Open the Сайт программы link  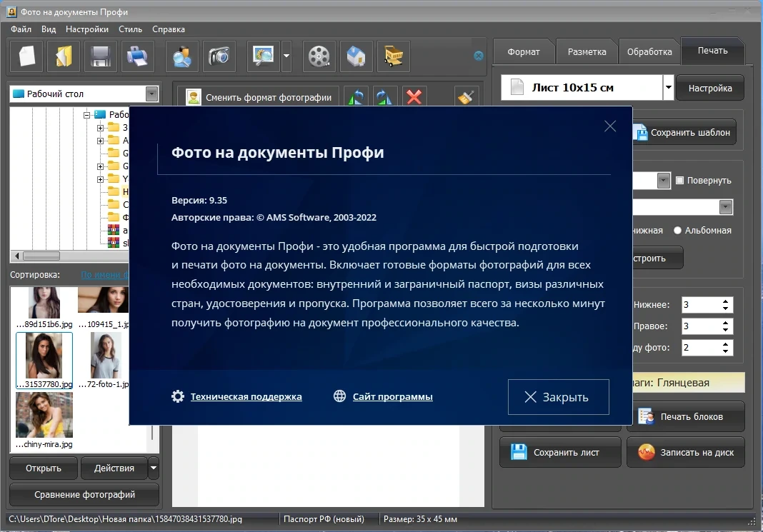(x=393, y=397)
